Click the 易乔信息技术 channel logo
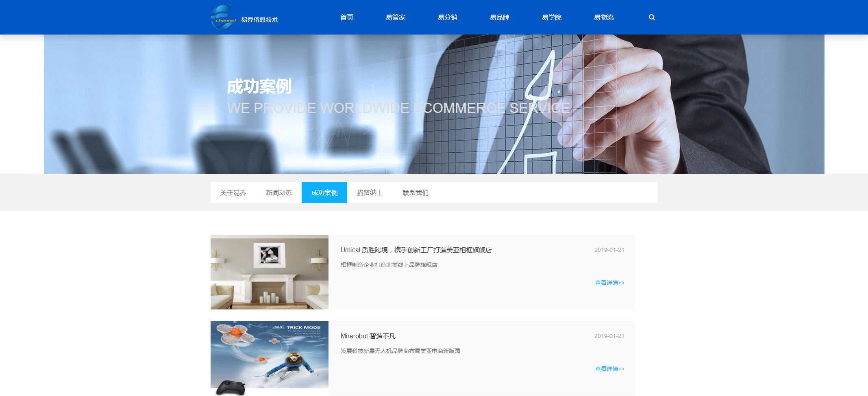This screenshot has height=396, width=868. click(244, 18)
